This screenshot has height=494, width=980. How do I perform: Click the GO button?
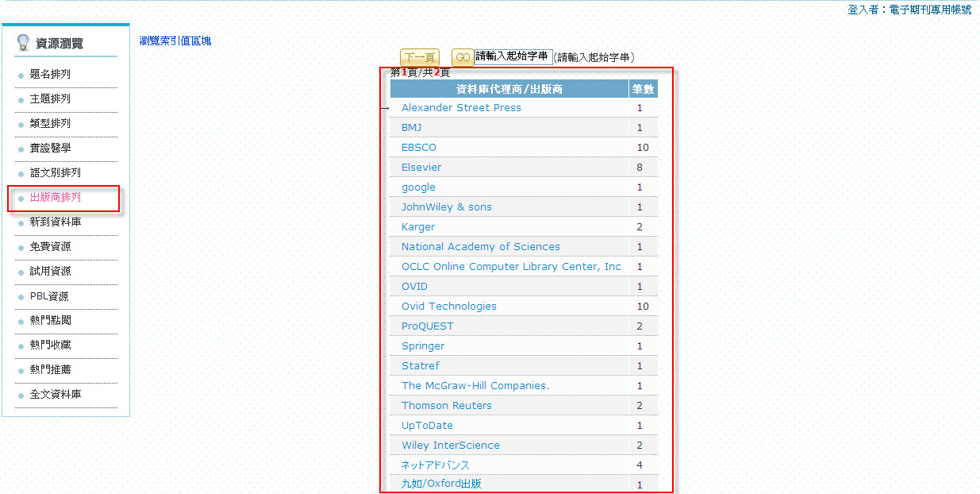[x=463, y=57]
